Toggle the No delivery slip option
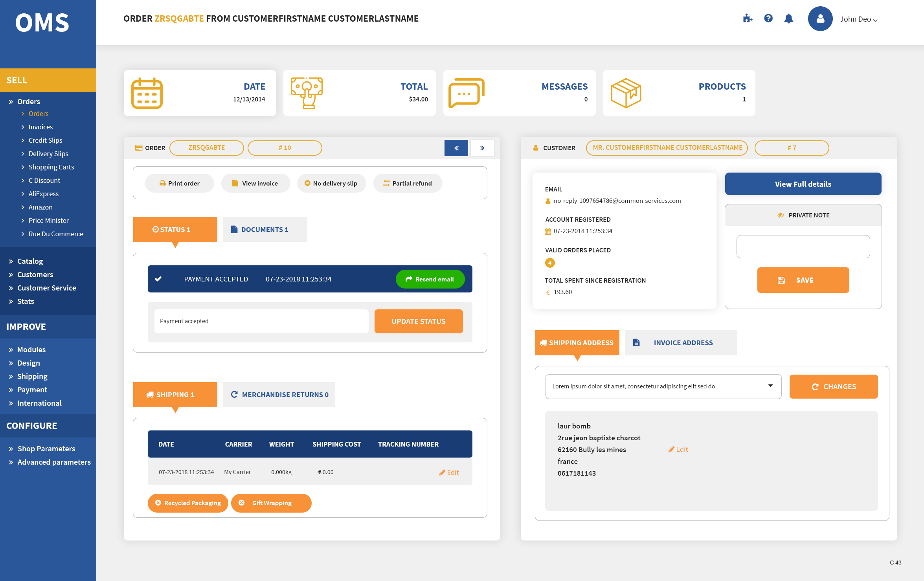 (331, 183)
